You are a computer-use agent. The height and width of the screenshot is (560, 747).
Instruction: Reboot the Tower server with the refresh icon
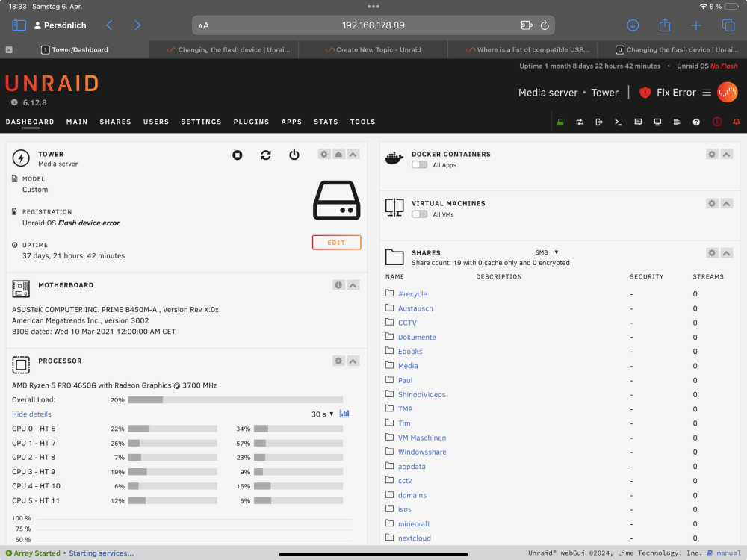(x=266, y=155)
